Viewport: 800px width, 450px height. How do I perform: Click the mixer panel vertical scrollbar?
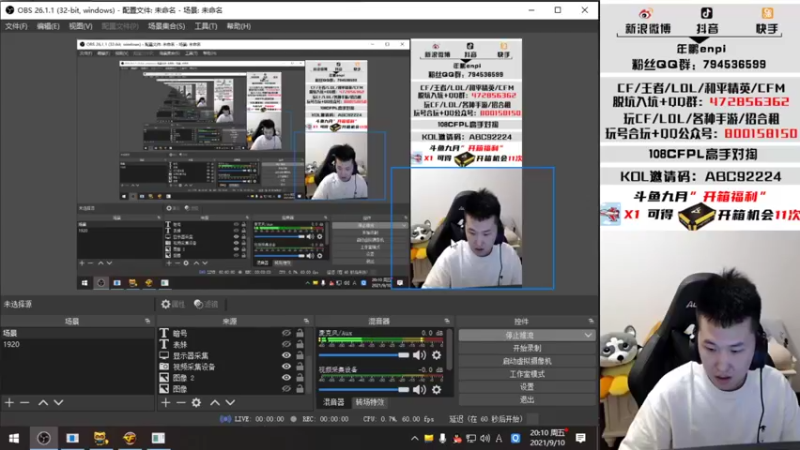click(449, 349)
